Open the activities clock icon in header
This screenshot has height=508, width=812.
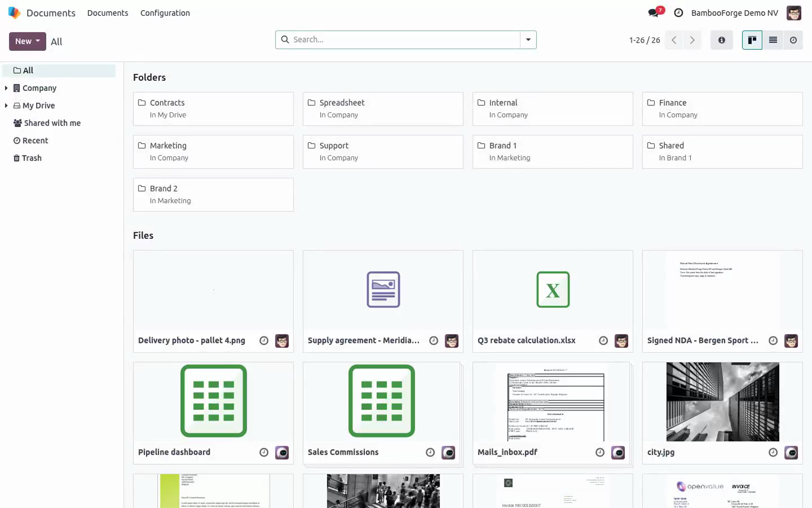click(x=678, y=13)
